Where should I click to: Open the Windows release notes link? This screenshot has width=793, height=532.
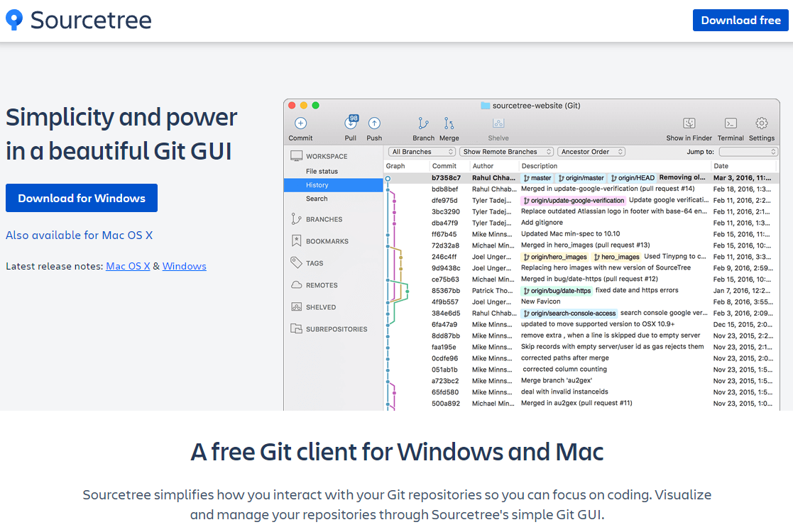[x=184, y=266]
